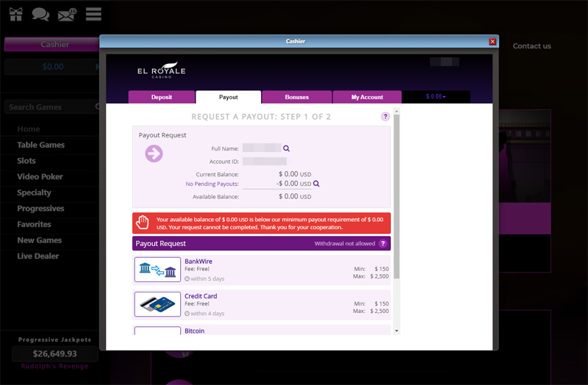The height and width of the screenshot is (385, 588).
Task: Click the payout list scrollbar thumb
Action: coord(397,196)
